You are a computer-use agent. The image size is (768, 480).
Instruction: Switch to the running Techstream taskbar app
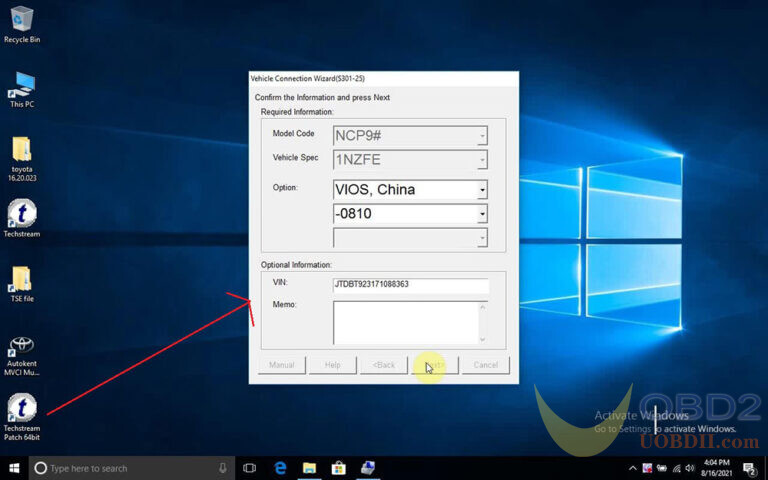[368, 468]
